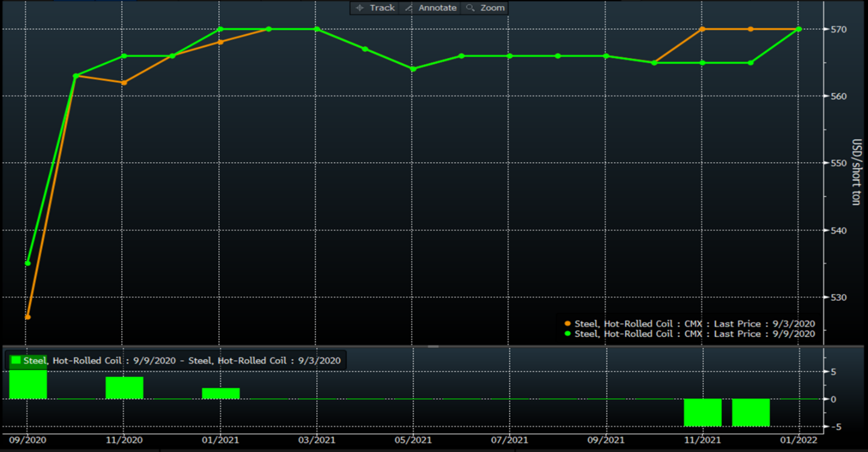Click the green data point at 09/2020
Viewport: 868px width, 452px height.
[x=28, y=263]
